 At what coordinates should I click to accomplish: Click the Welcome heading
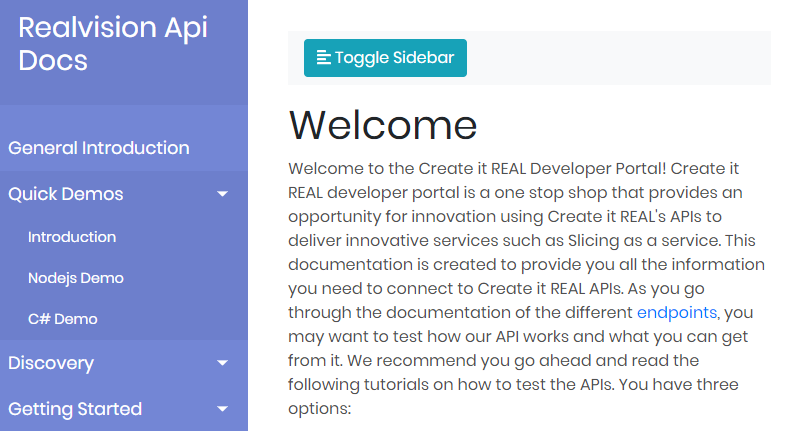pos(383,125)
